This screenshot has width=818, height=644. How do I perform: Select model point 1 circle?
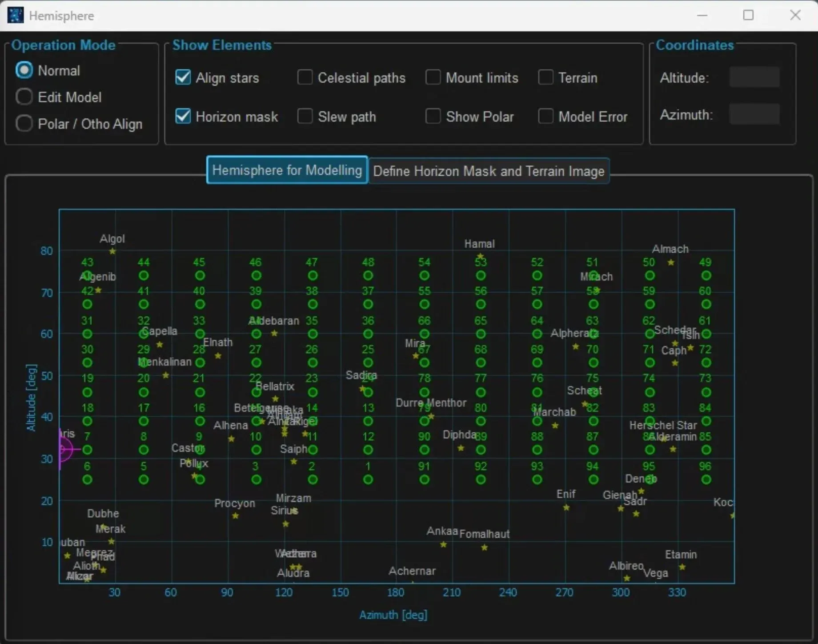pos(368,479)
